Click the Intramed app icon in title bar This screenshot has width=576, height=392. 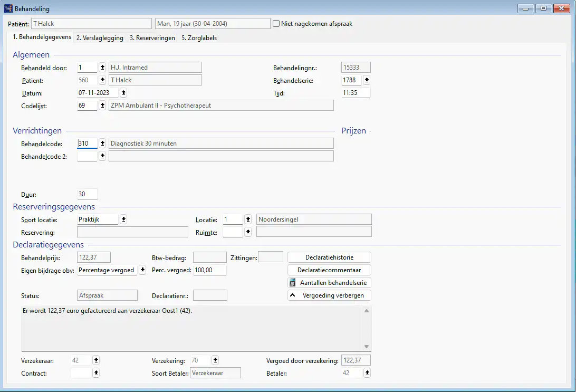tap(8, 8)
